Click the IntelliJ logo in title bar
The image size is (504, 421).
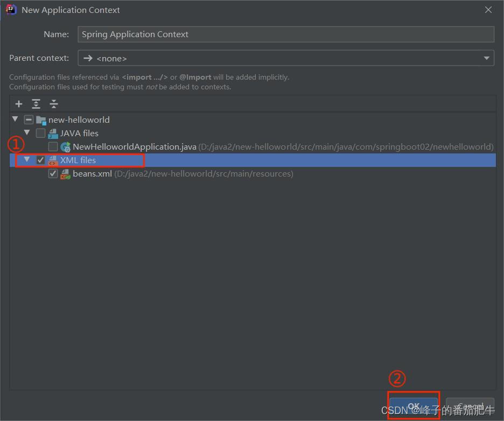click(x=11, y=10)
